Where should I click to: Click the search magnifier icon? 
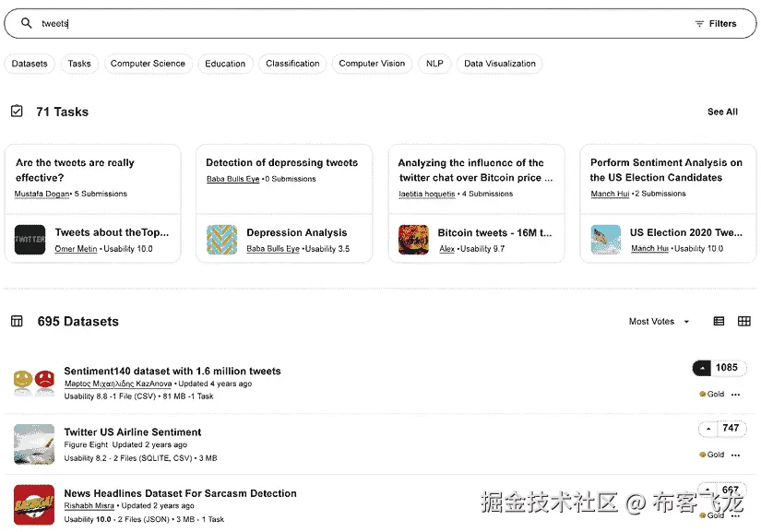pos(26,23)
